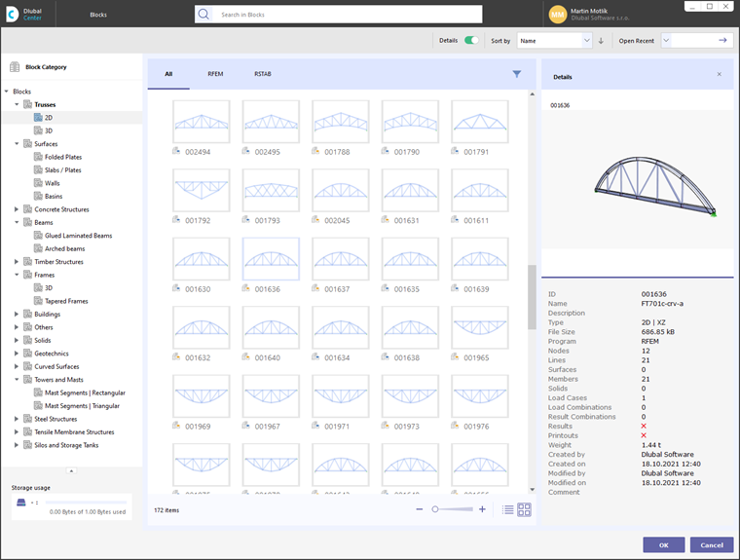Click the Steel Structures category icon

coord(28,419)
